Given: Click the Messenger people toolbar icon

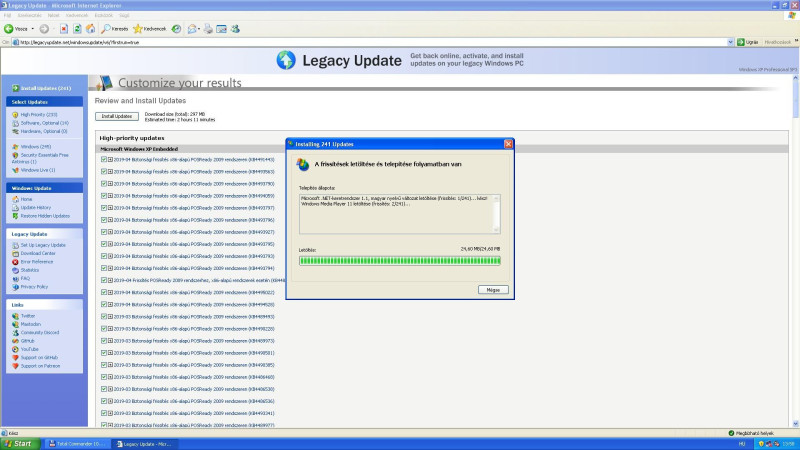Looking at the screenshot, I should pos(235,29).
